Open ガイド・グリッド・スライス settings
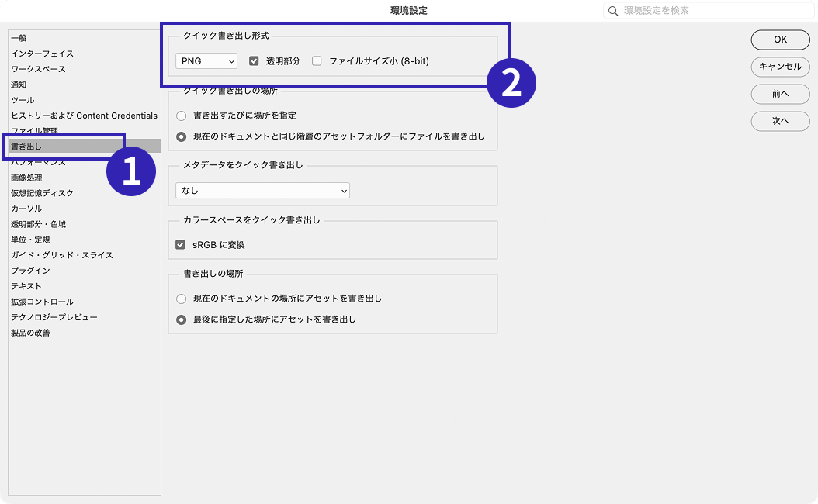The height and width of the screenshot is (504, 818). tap(61, 255)
